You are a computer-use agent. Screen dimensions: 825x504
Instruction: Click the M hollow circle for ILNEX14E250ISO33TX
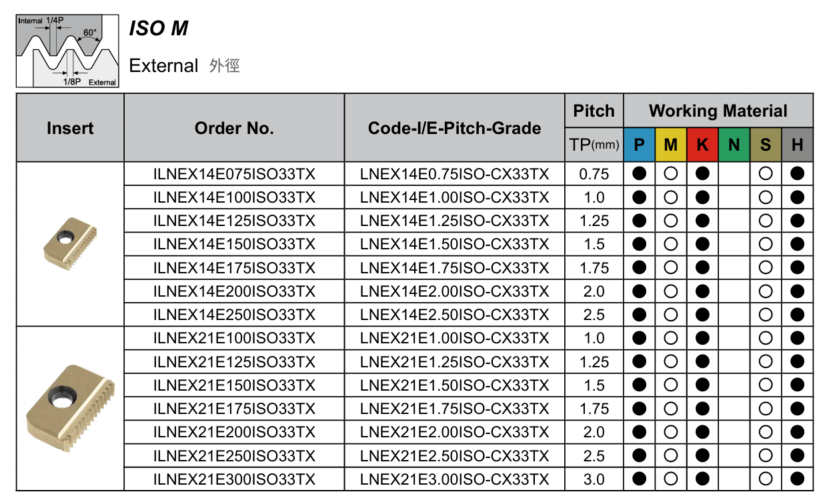tap(671, 315)
